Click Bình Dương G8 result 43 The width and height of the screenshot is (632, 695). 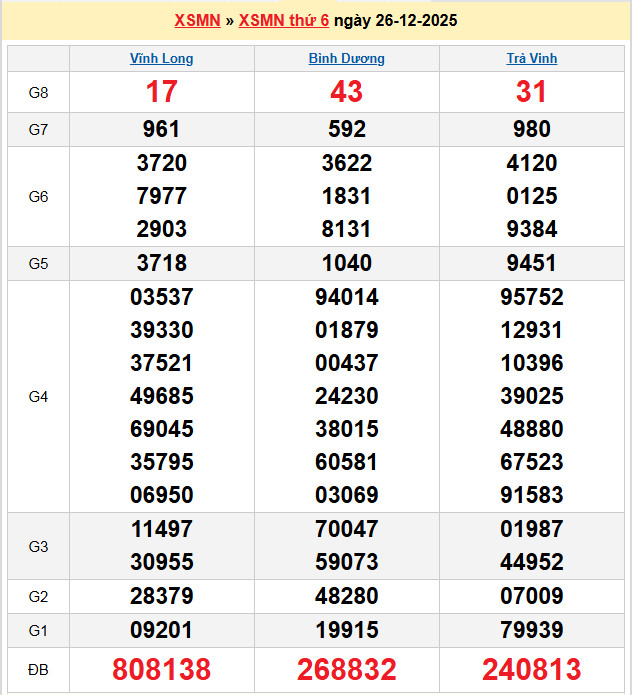pyautogui.click(x=347, y=93)
